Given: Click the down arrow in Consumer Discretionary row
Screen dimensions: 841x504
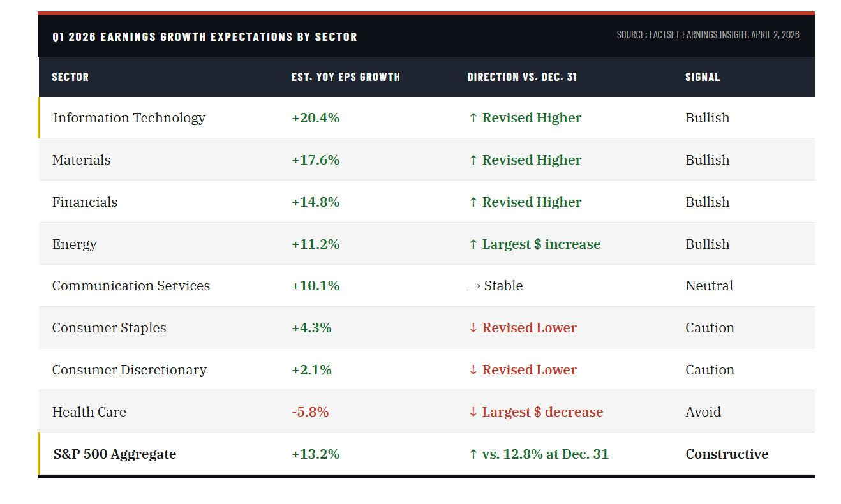Looking at the screenshot, I should tap(473, 371).
